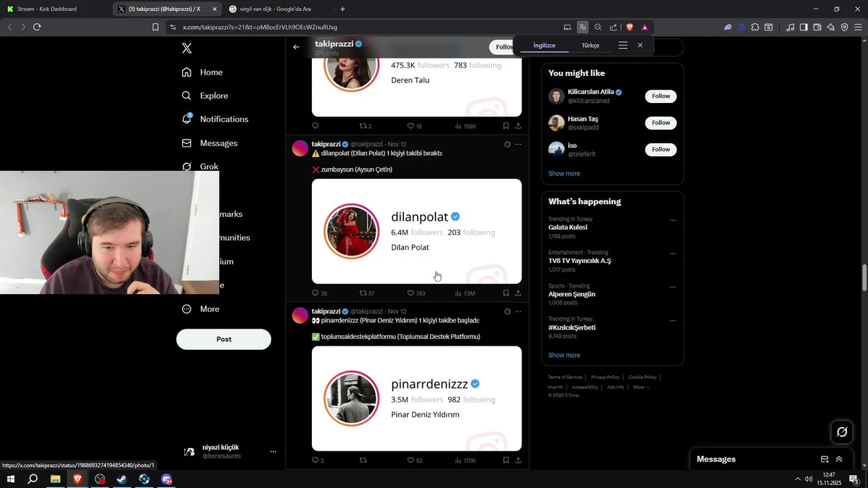Image resolution: width=868 pixels, height=488 pixels.
Task: Select Türkçe in the translate popup
Action: (591, 45)
